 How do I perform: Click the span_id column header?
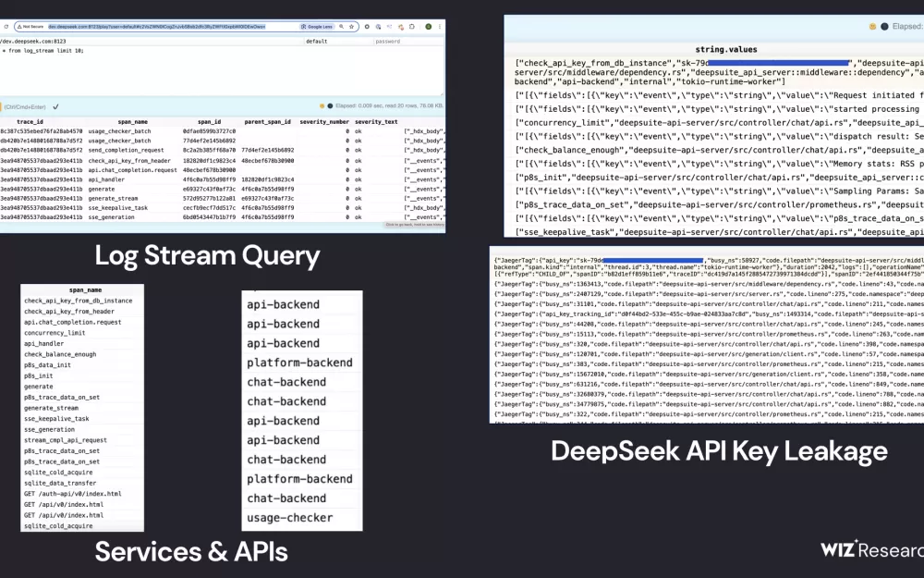tap(209, 121)
